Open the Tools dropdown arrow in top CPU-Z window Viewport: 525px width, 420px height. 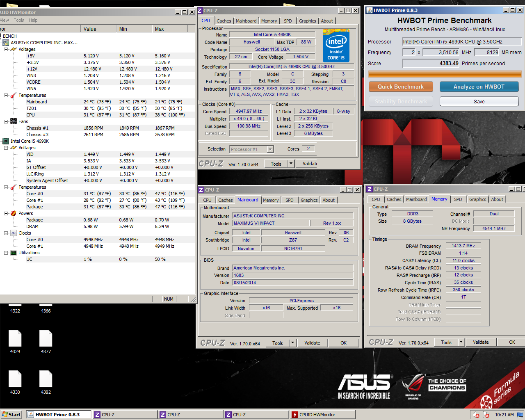(x=291, y=164)
